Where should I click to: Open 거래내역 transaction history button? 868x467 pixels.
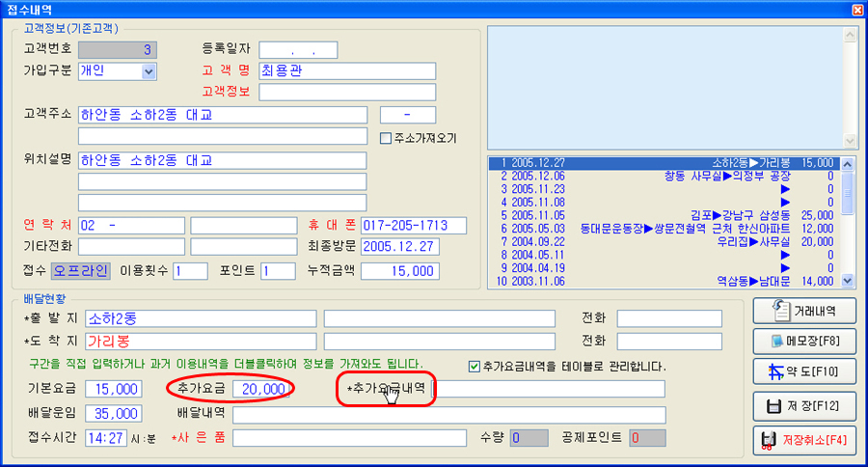tap(803, 312)
